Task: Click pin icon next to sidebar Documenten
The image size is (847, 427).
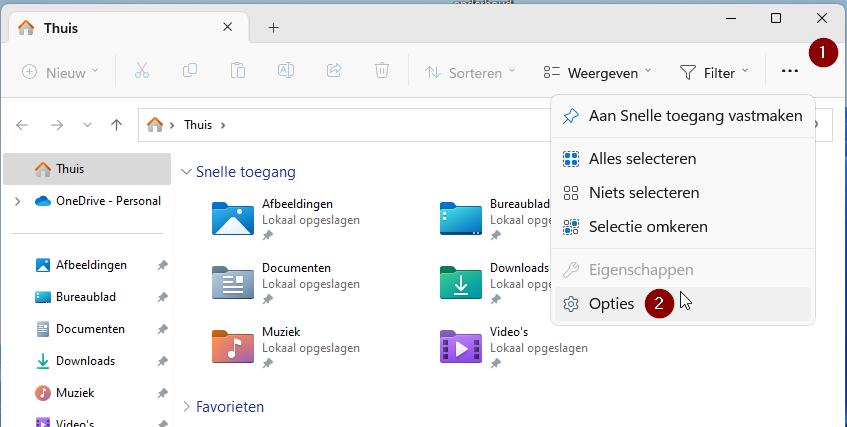Action: click(162, 329)
